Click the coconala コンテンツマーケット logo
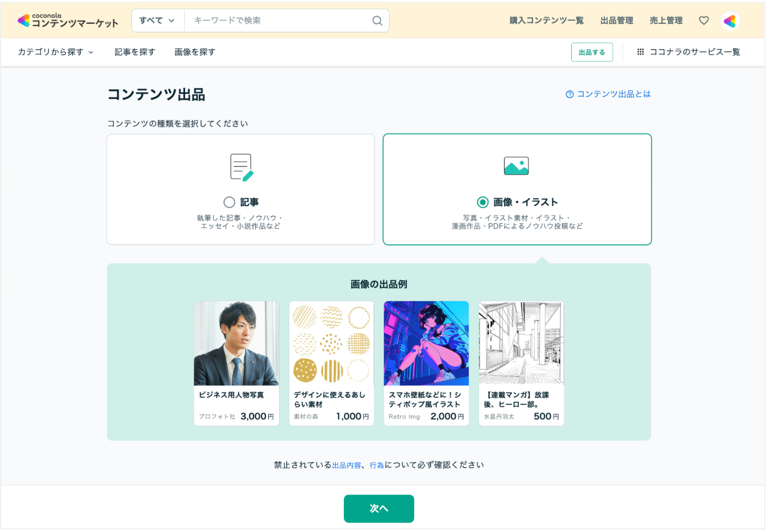 tap(68, 20)
